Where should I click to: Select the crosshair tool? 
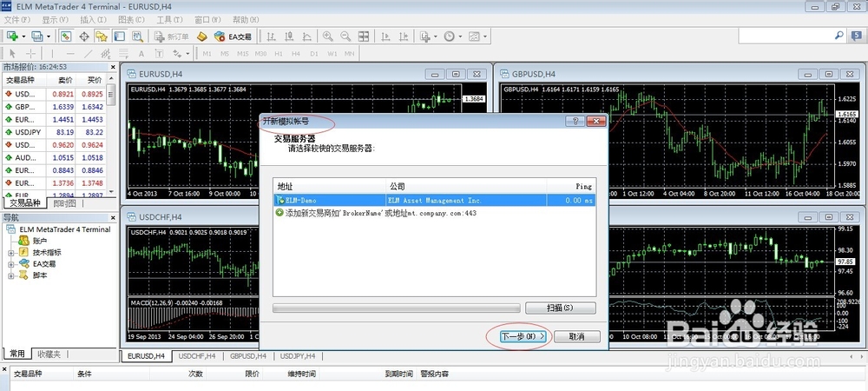[x=31, y=54]
